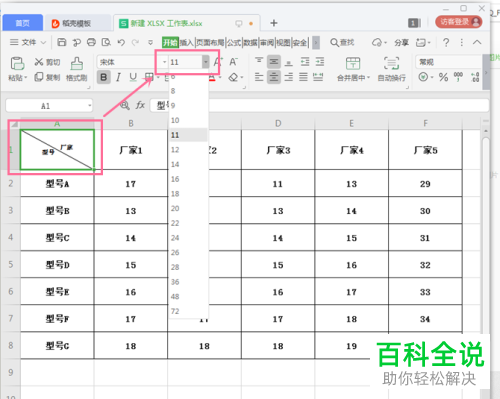Toggle Bold formatting

(104, 77)
